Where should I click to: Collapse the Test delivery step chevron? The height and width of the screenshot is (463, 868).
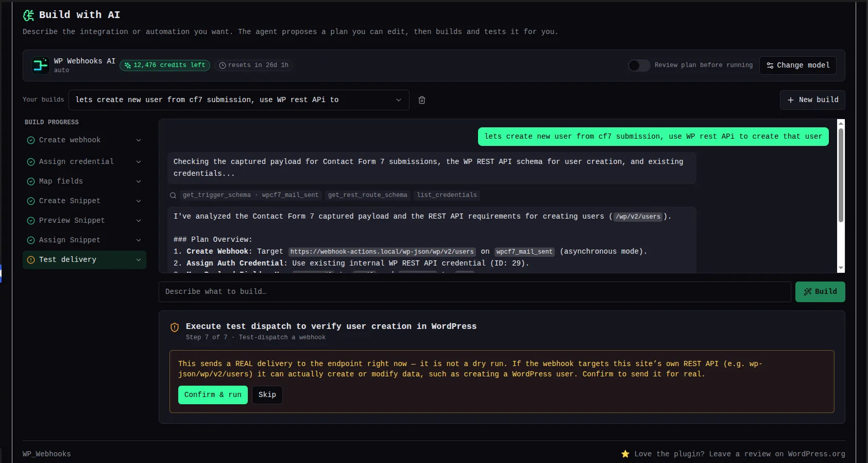pos(139,260)
